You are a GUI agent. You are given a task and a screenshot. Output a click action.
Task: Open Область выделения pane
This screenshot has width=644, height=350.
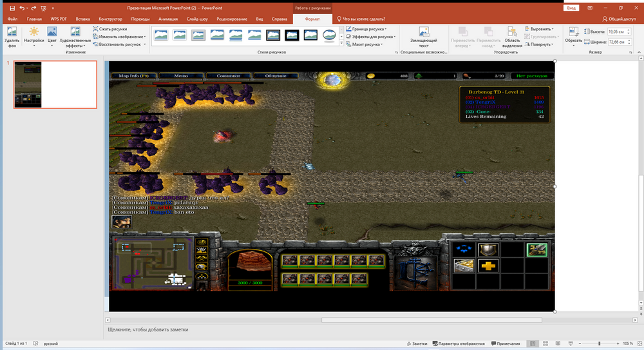512,37
